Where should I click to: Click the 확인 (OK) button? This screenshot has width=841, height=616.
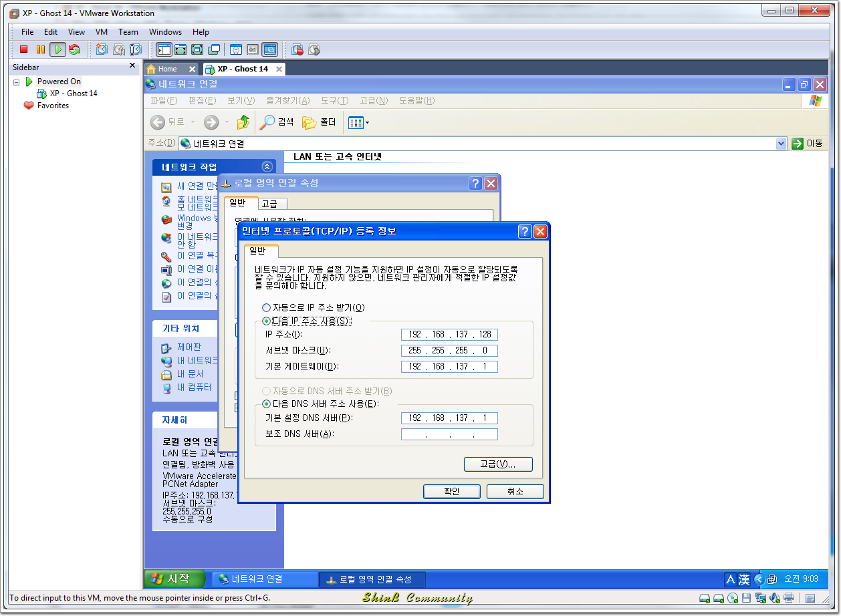451,492
